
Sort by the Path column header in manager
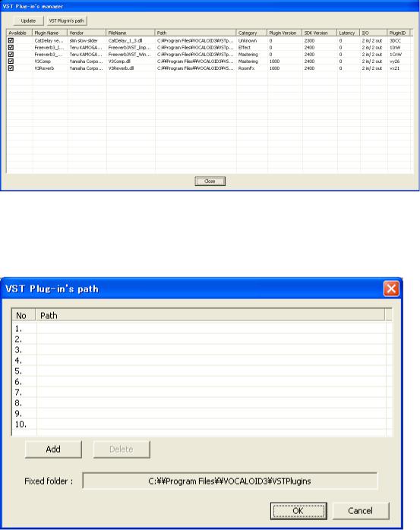tap(195, 33)
